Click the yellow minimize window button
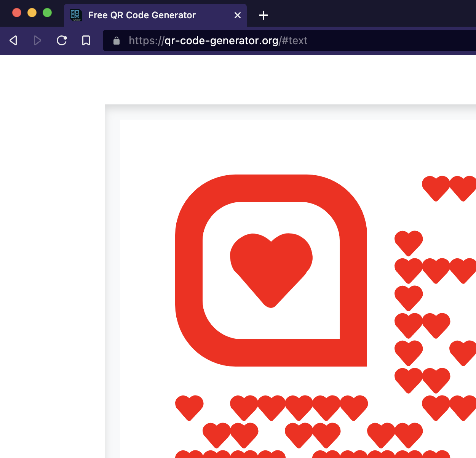Image resolution: width=476 pixels, height=458 pixels. click(32, 12)
